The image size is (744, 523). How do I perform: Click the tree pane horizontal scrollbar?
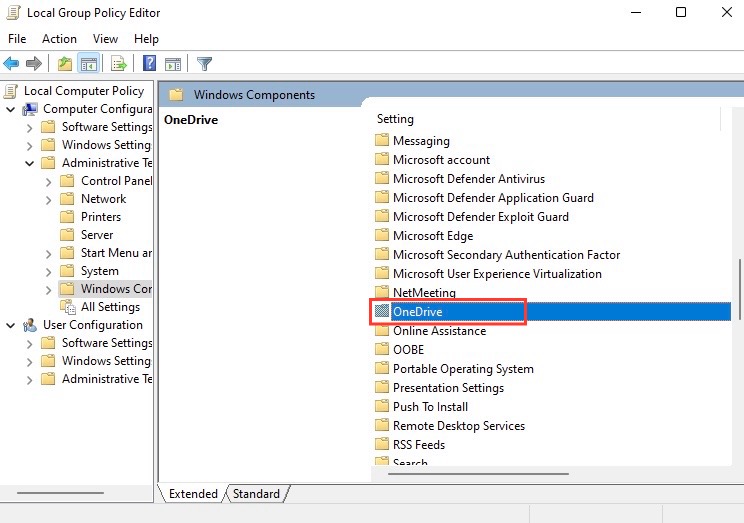pos(60,493)
